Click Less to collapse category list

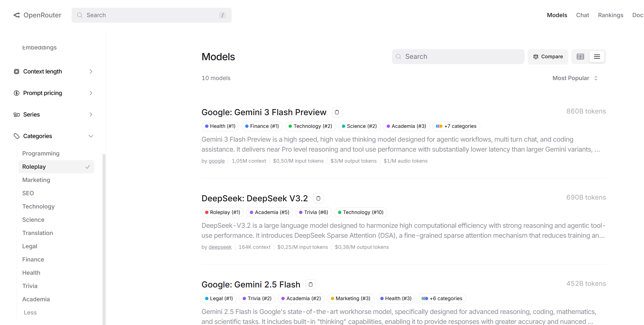30,313
